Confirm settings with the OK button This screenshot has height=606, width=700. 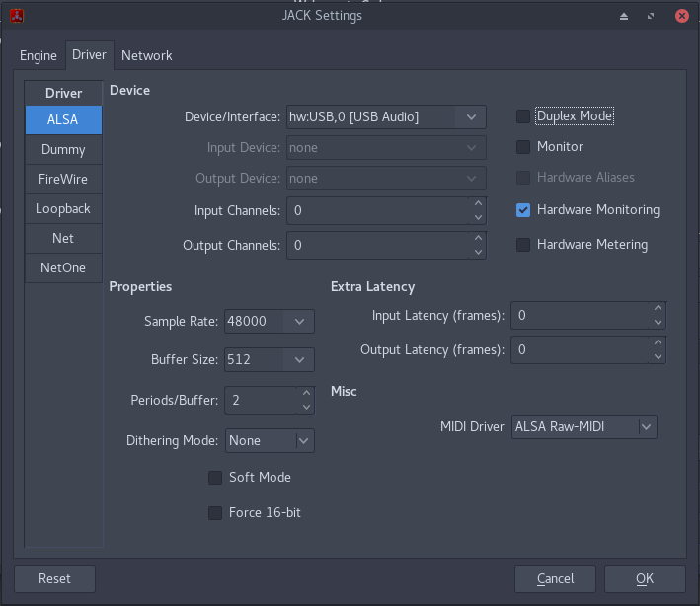pyautogui.click(x=645, y=578)
